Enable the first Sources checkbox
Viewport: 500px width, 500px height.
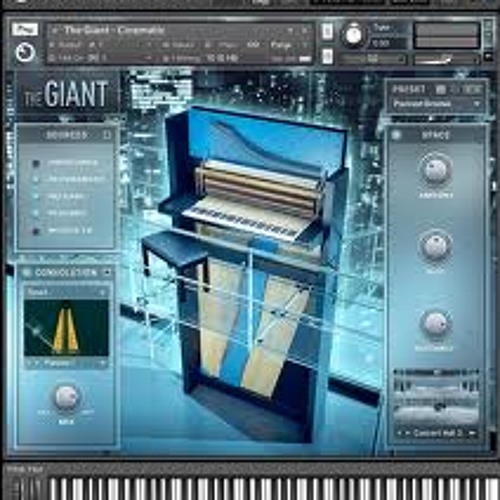coord(36,163)
